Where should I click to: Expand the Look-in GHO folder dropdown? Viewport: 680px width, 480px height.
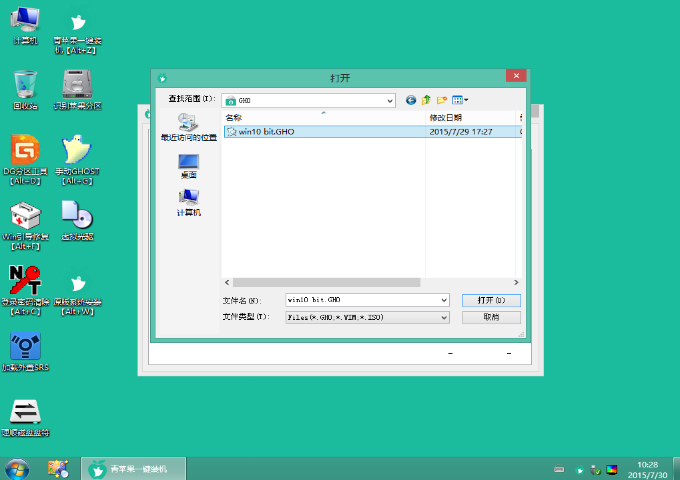click(391, 100)
